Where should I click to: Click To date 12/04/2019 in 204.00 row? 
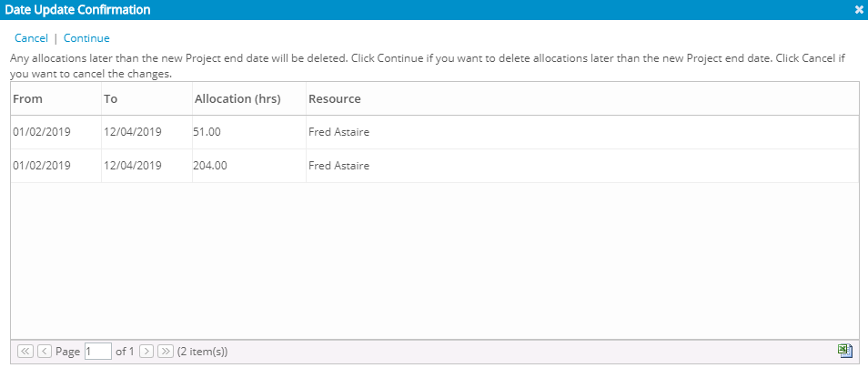[x=132, y=166]
